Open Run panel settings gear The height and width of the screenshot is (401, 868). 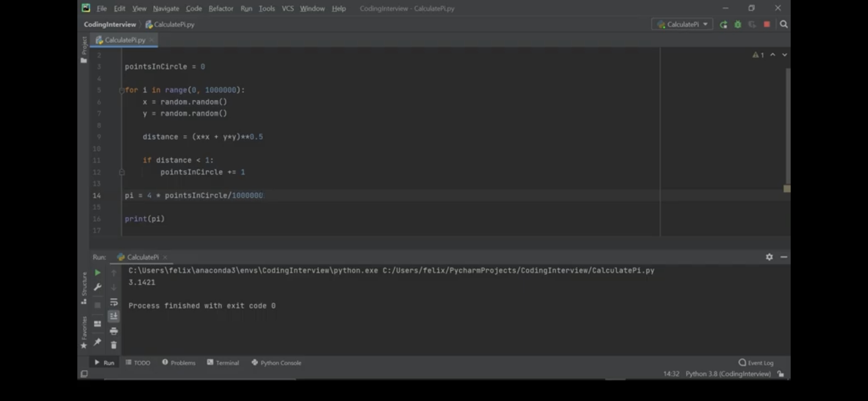click(769, 257)
